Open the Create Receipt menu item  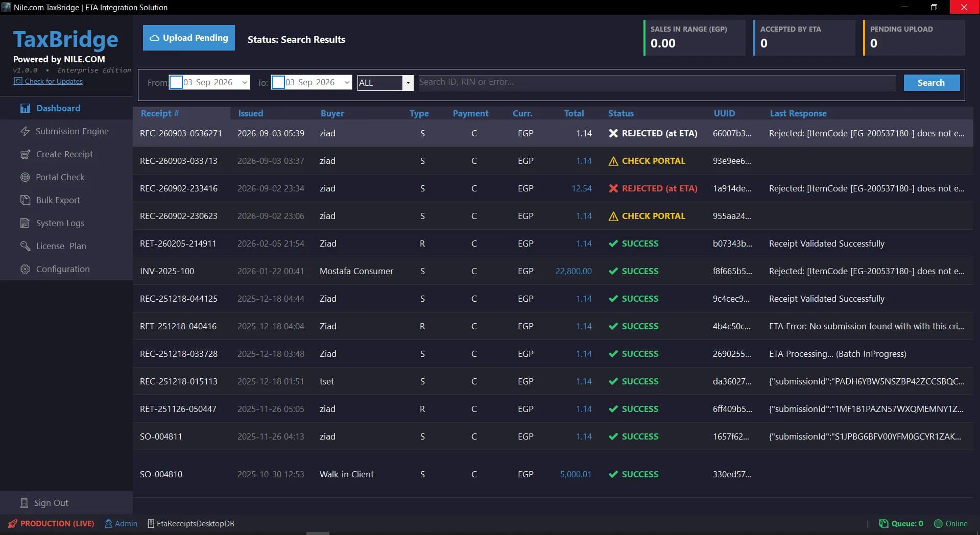point(66,154)
